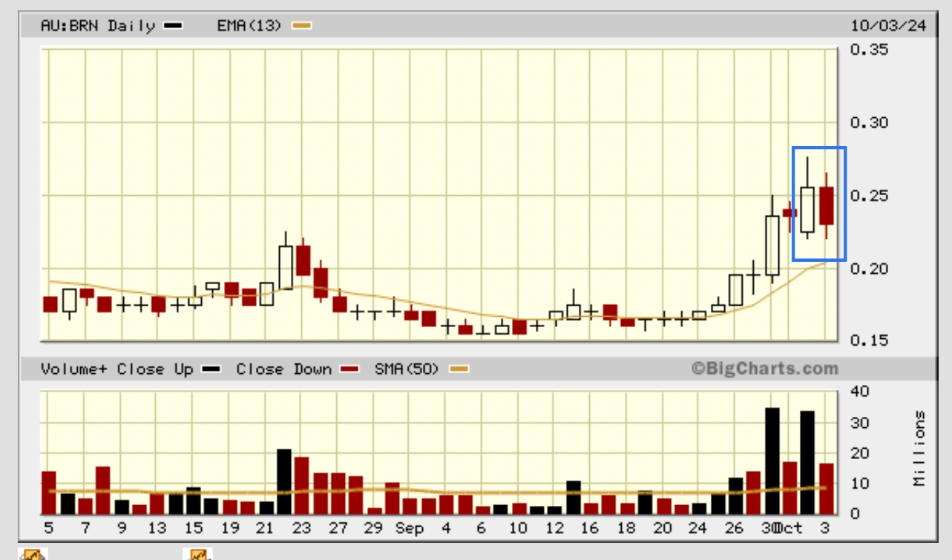
Task: Open the BigCharts.com watermark link
Action: (764, 368)
